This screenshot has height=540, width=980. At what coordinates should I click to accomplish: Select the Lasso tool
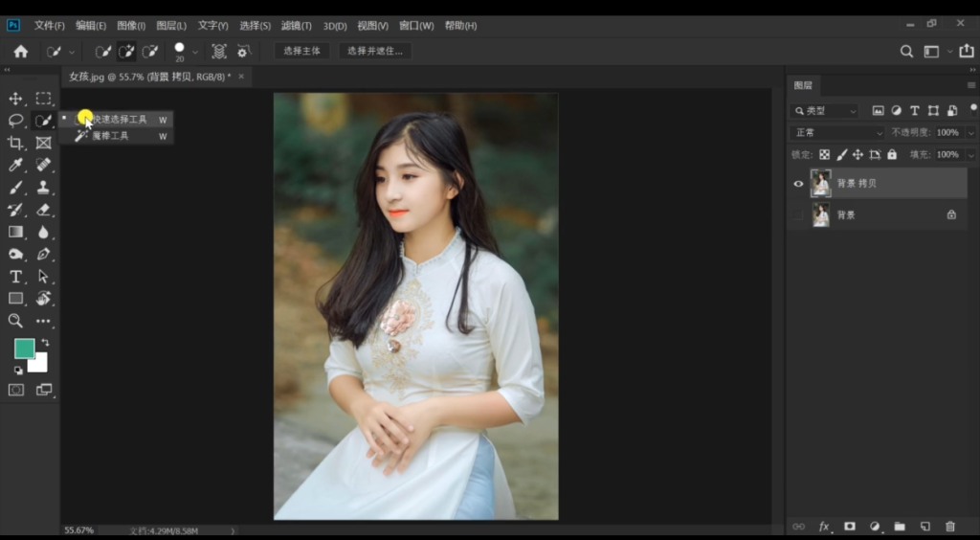coord(15,121)
